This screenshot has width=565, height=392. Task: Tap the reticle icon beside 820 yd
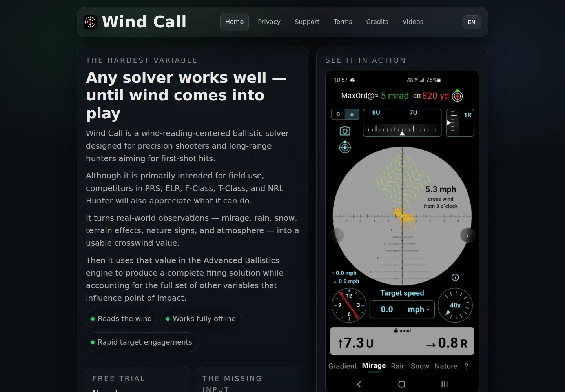click(457, 96)
